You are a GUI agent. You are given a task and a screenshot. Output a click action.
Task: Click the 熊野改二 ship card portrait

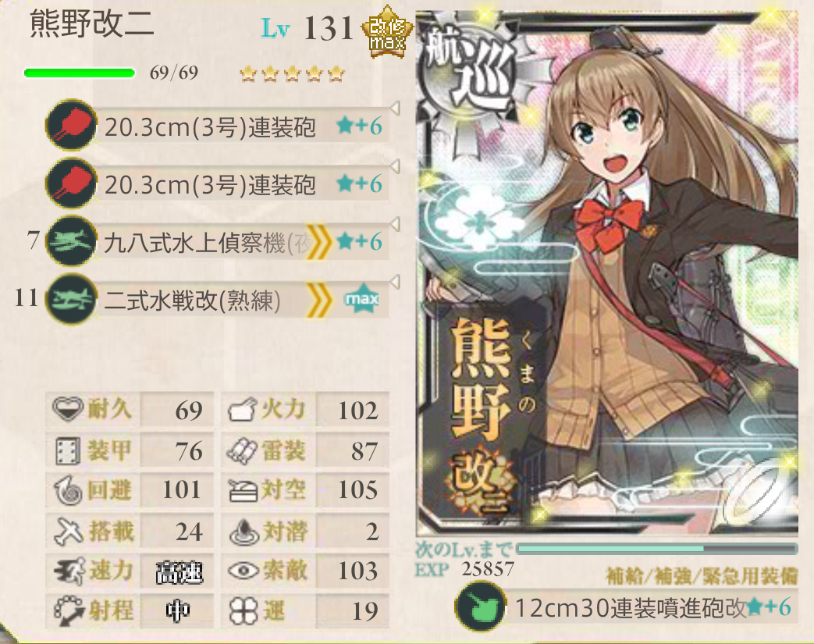tap(607, 272)
